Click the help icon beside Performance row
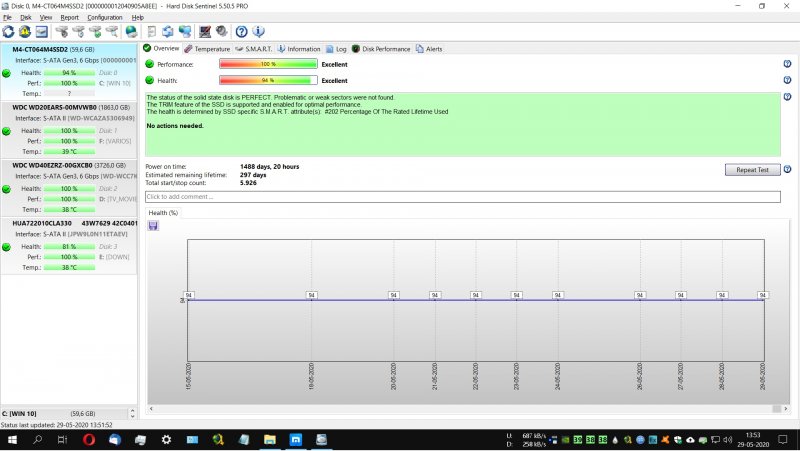800x451 pixels. point(787,64)
